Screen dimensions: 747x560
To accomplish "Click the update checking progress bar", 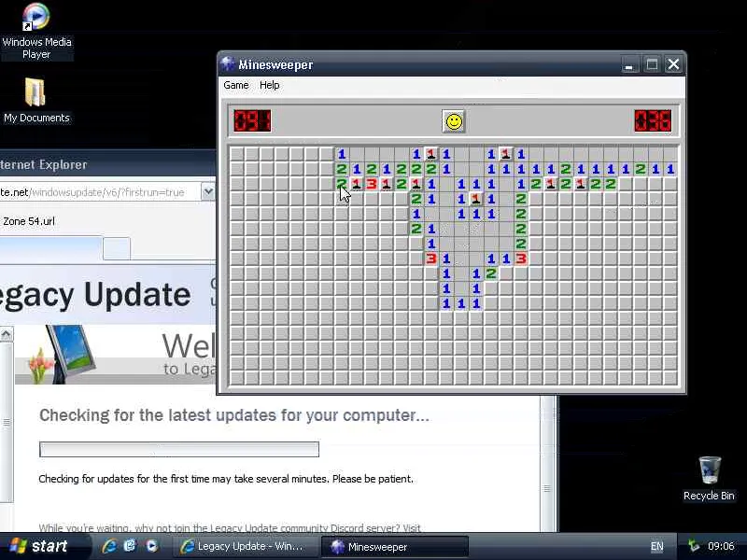I will 179,449.
